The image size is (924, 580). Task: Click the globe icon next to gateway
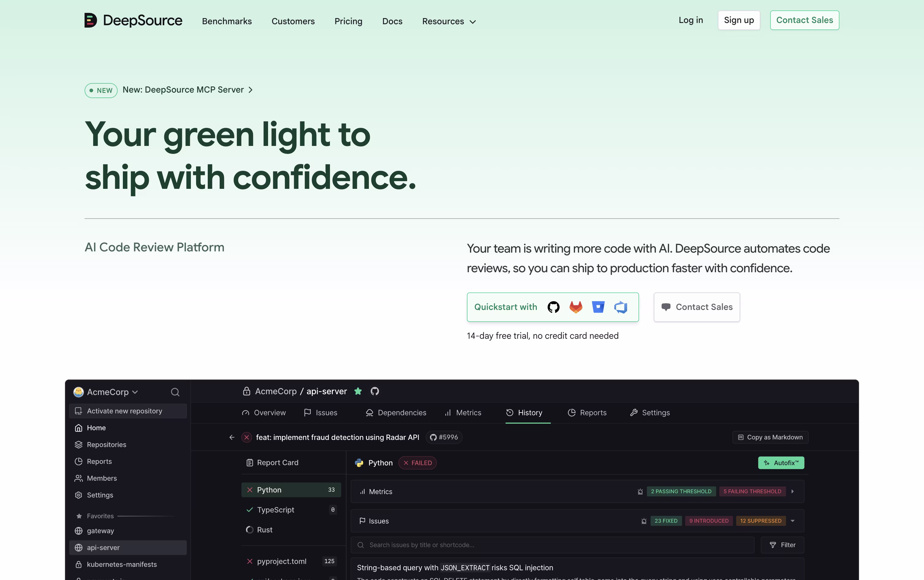78,531
